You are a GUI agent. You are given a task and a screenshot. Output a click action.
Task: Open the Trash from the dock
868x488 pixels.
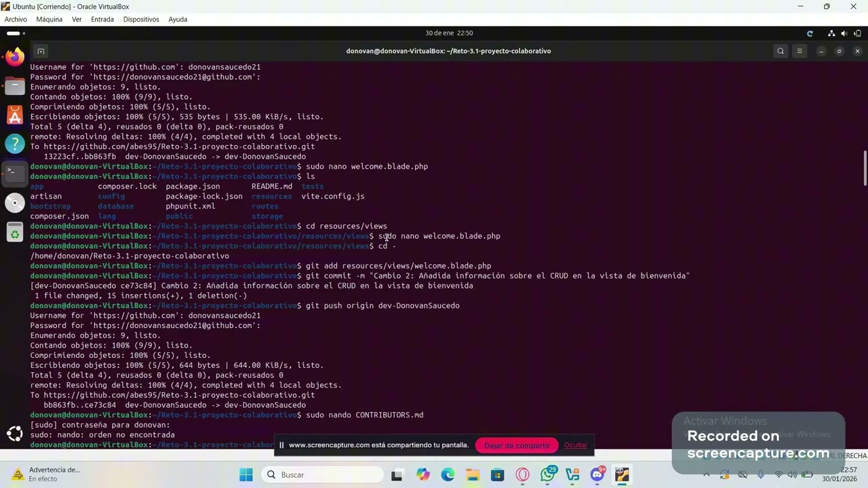point(15,233)
